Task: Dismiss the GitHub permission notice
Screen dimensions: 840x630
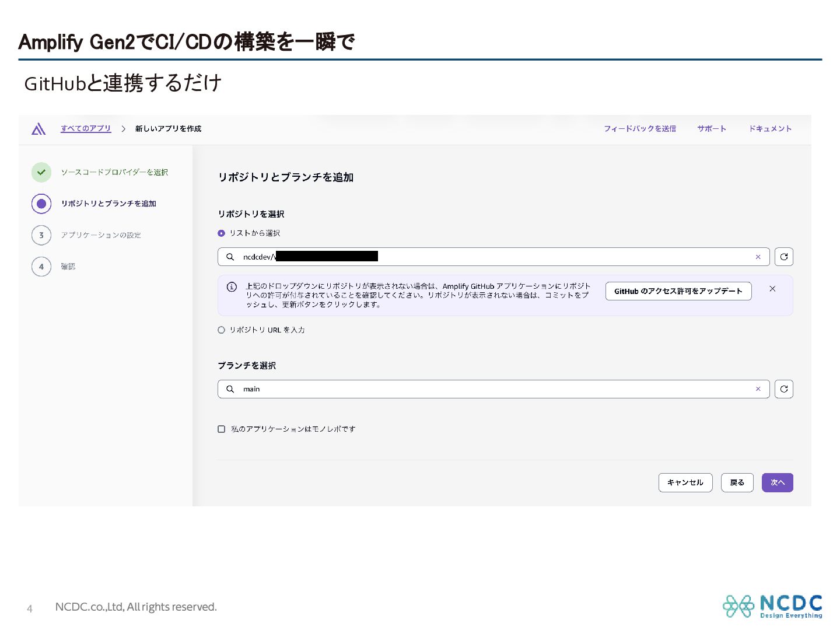Action: (772, 289)
